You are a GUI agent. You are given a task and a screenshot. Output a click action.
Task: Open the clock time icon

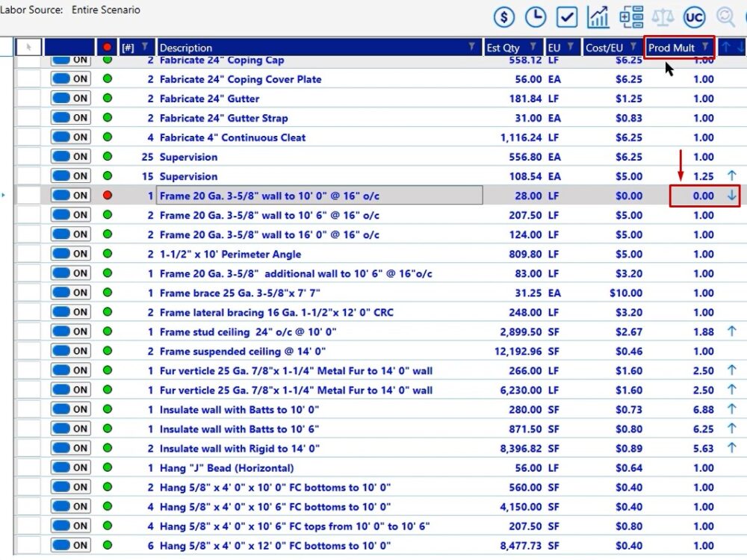(536, 16)
